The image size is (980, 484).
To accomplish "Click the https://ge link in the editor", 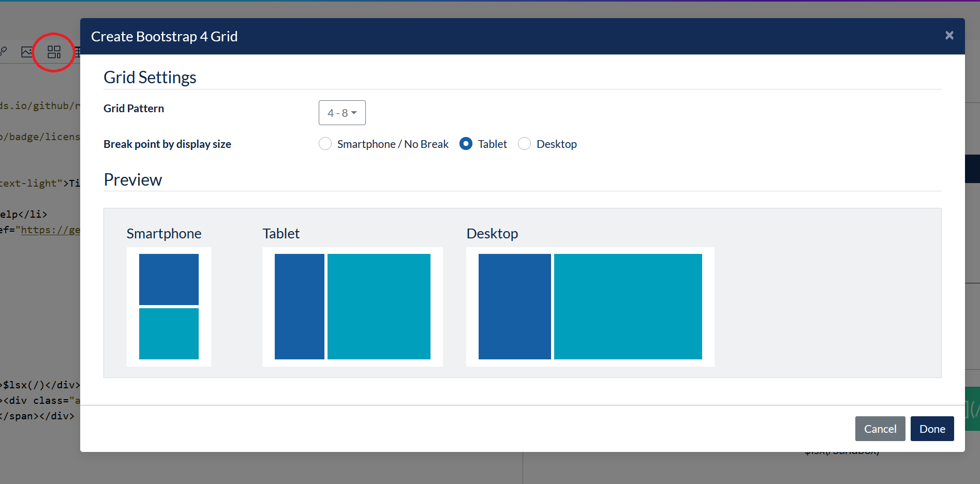I will pyautogui.click(x=50, y=230).
